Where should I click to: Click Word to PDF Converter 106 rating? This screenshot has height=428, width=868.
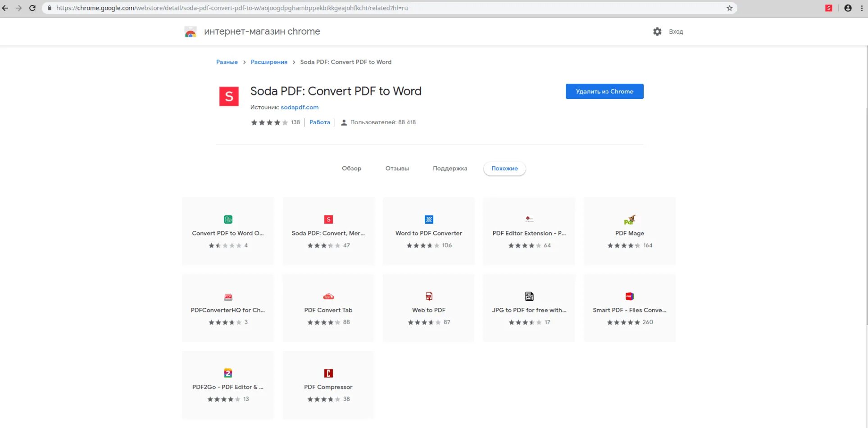pos(429,245)
